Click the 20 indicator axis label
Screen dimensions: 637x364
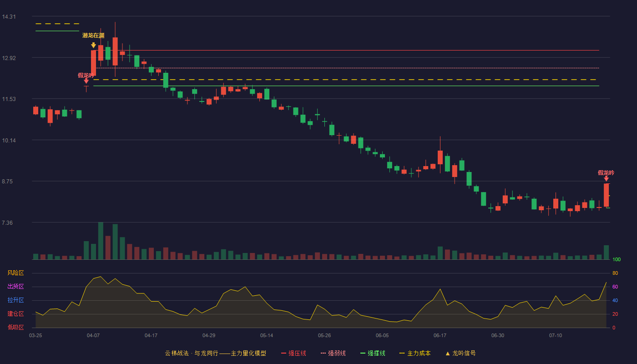615,314
